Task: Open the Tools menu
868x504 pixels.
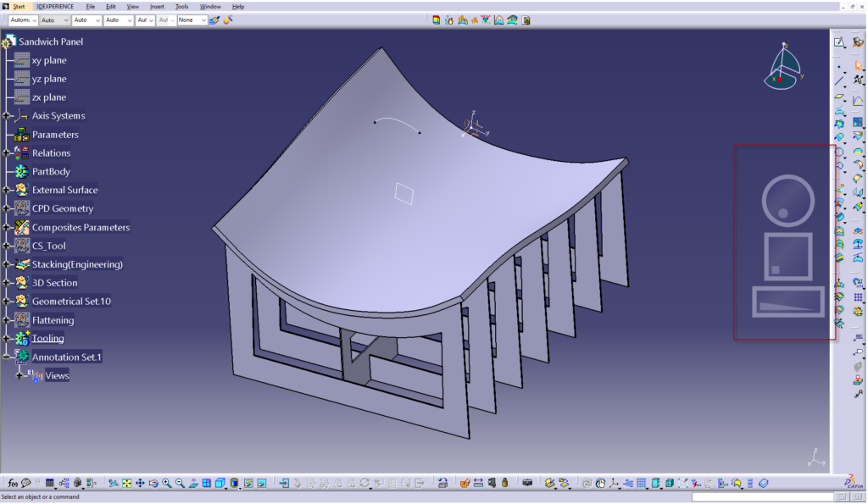Action: pyautogui.click(x=181, y=6)
